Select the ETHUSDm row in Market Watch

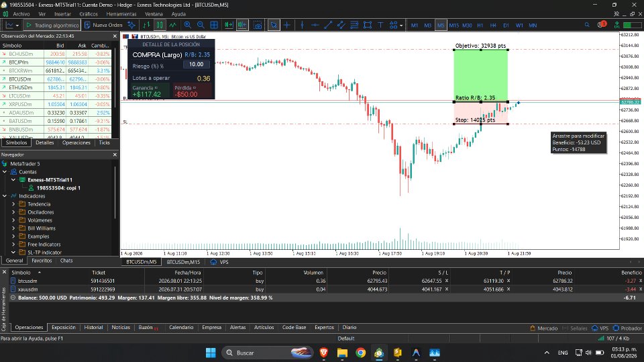[56, 87]
